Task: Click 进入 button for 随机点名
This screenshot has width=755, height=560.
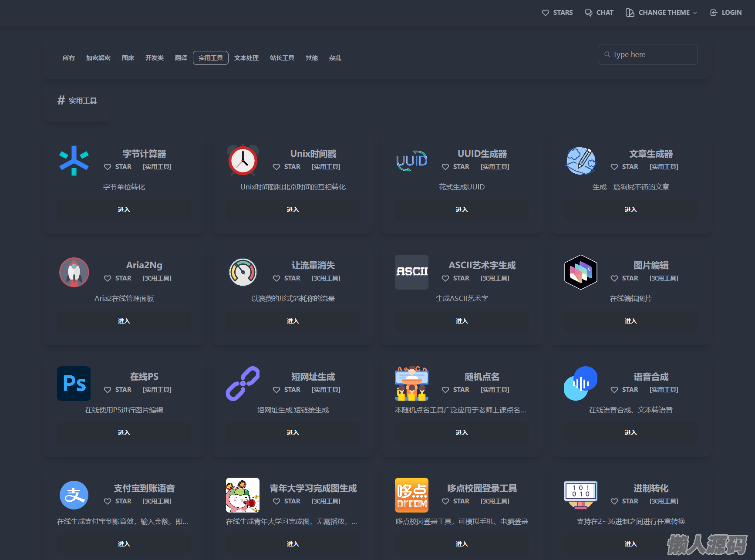Action: pos(462,432)
